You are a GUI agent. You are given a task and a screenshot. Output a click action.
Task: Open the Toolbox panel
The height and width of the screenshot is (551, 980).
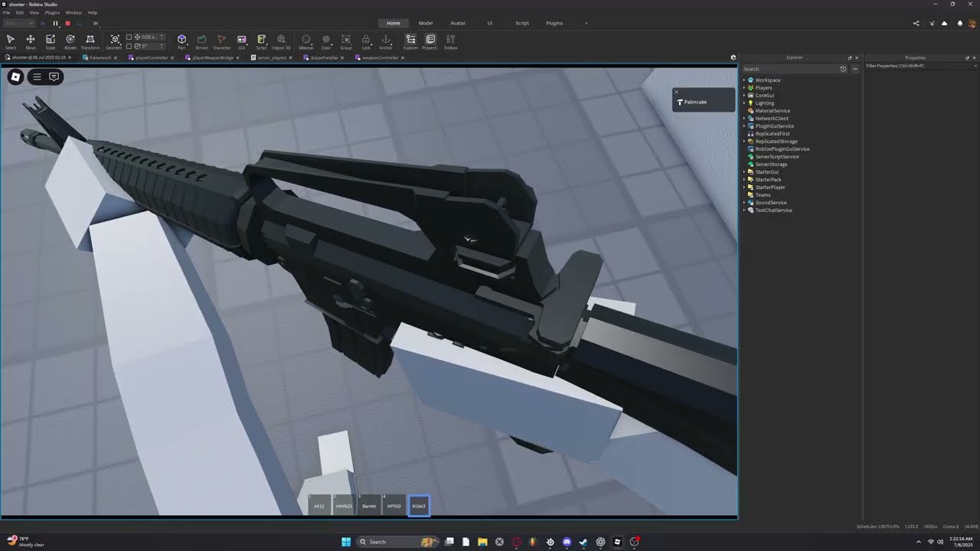pyautogui.click(x=451, y=41)
